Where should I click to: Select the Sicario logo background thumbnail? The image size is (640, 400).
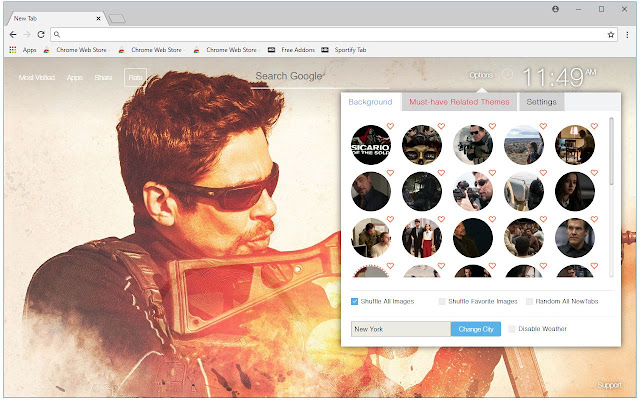pyautogui.click(x=371, y=145)
